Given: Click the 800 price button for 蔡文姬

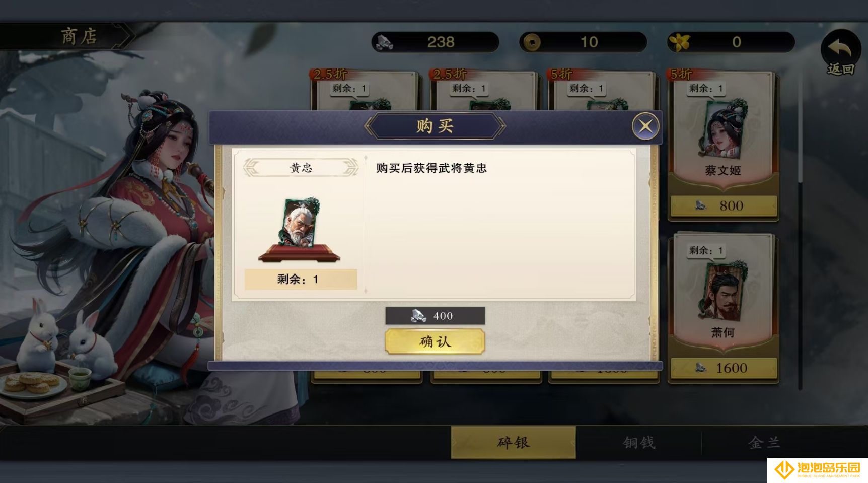Looking at the screenshot, I should [724, 205].
